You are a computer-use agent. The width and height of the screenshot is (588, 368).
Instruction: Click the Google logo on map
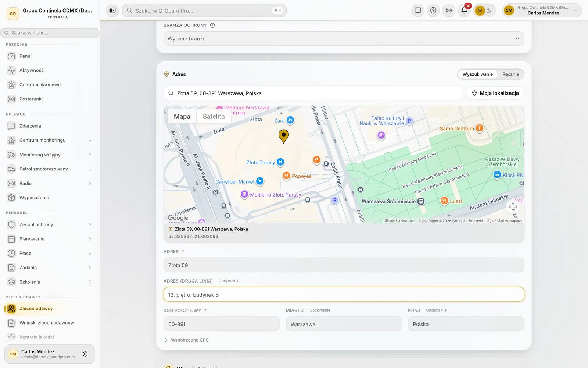click(178, 217)
